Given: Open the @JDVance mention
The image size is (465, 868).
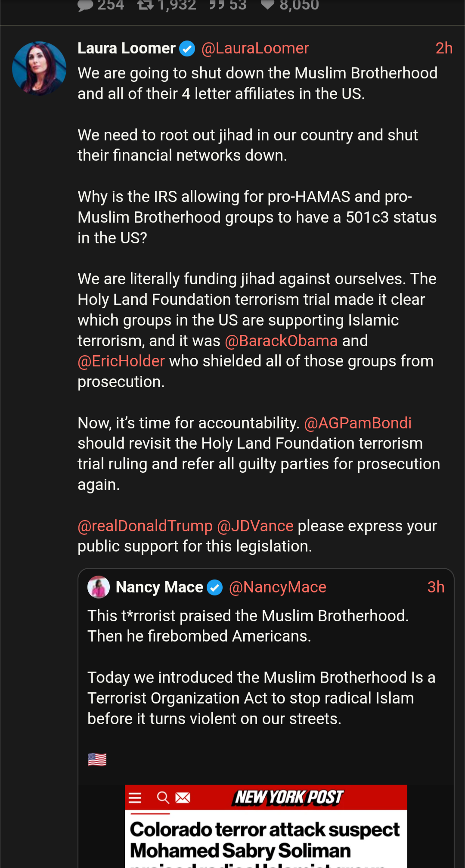Looking at the screenshot, I should pyautogui.click(x=255, y=526).
